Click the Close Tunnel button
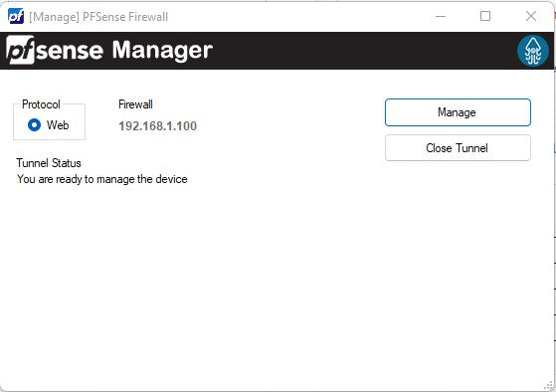 [x=458, y=148]
